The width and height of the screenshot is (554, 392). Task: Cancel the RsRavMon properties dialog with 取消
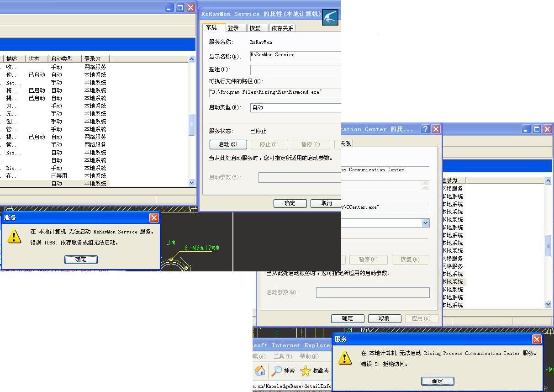click(x=326, y=203)
